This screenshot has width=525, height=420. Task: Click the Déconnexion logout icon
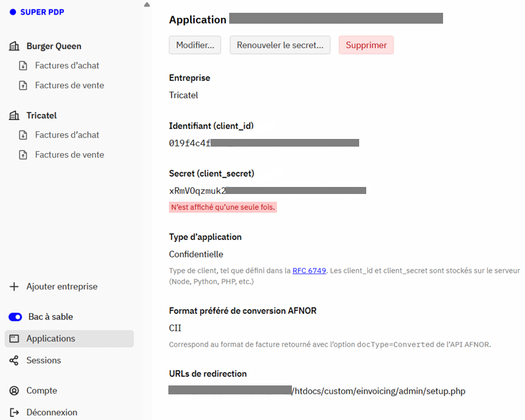coord(14,412)
